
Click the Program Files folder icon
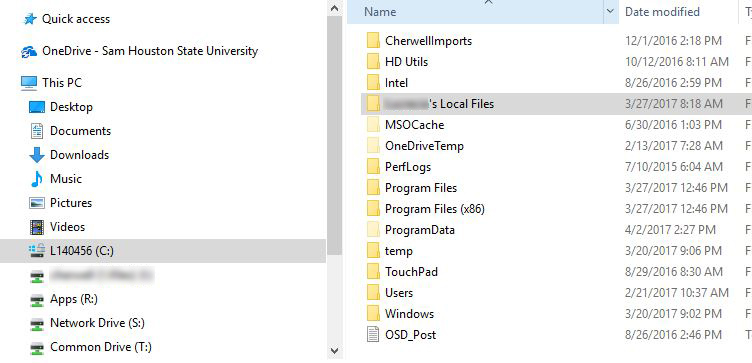374,188
